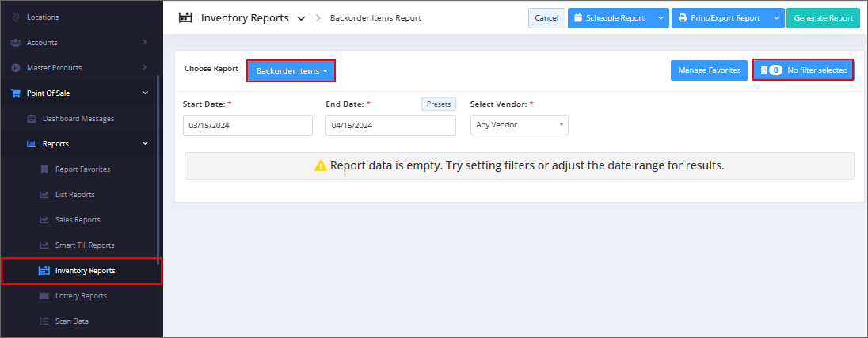
Task: Expand the Print/Export Report arrow menu
Action: click(777, 18)
